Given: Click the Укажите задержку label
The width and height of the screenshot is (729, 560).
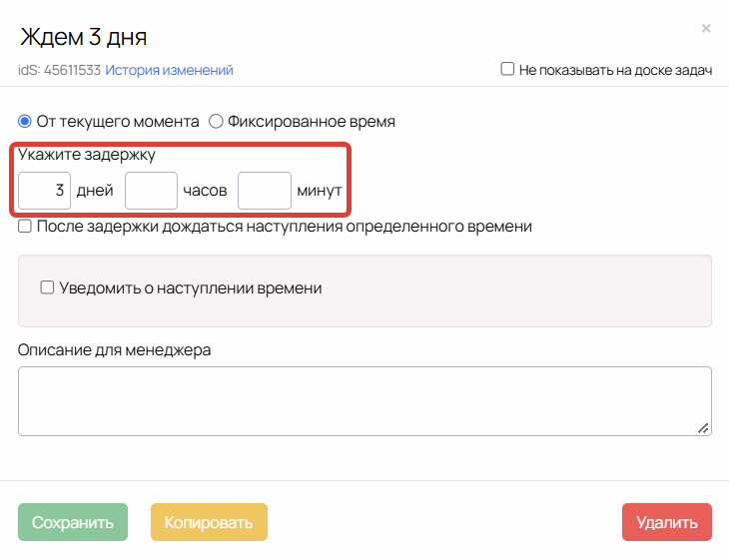Looking at the screenshot, I should point(87,155).
